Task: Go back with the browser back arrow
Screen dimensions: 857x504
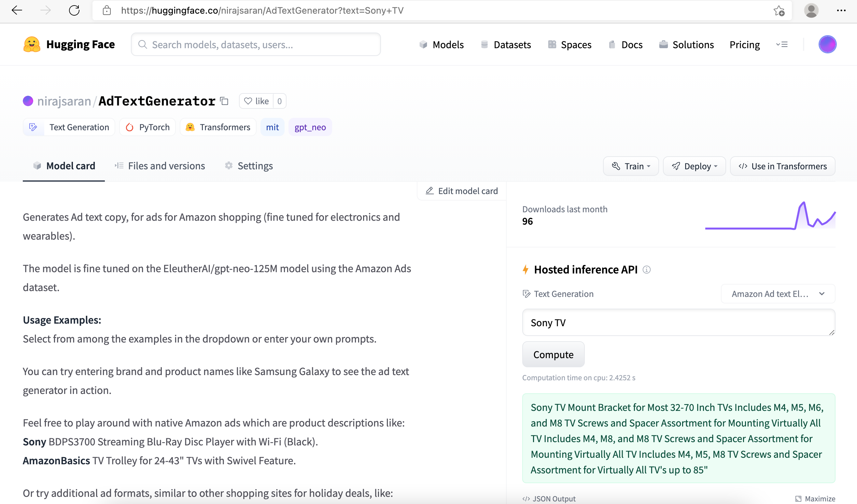Action: (x=17, y=10)
